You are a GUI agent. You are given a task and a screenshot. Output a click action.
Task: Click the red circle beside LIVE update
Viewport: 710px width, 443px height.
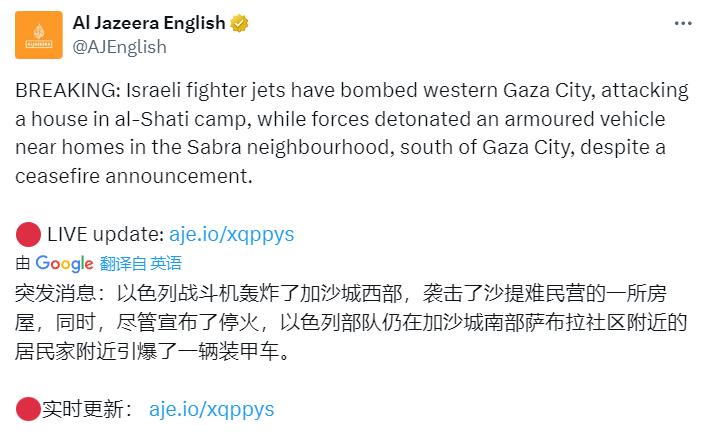coord(27,236)
